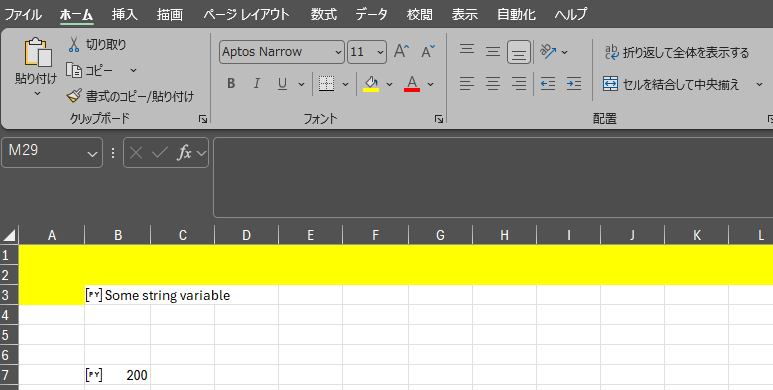Open the font size 11 dropdown
This screenshot has height=390, width=773.
(x=381, y=52)
